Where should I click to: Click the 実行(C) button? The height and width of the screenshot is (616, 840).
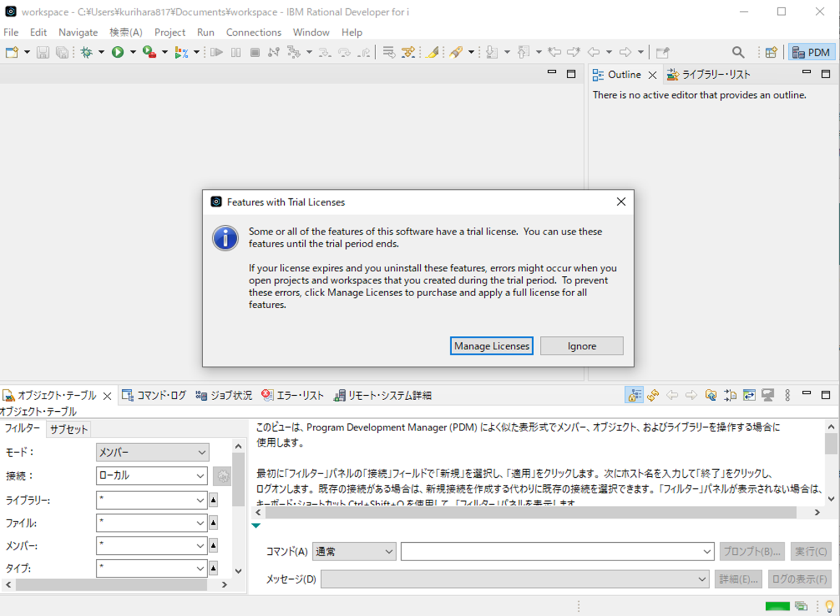click(x=811, y=552)
